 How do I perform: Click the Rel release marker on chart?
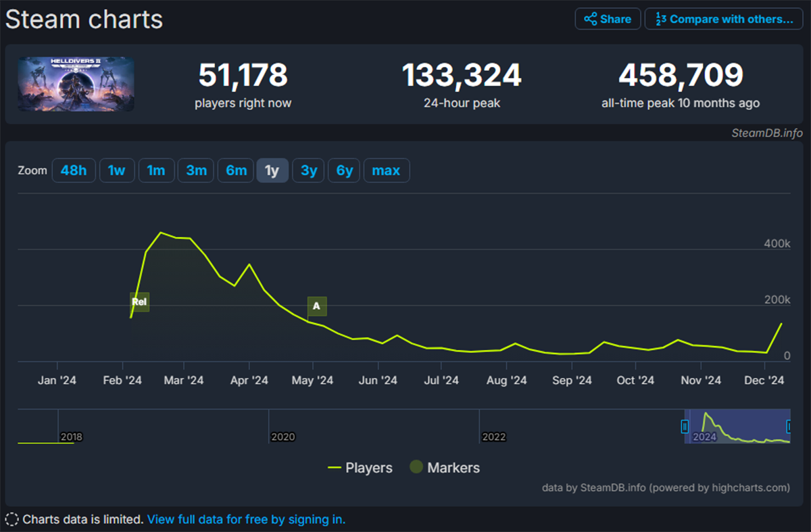pos(139,302)
